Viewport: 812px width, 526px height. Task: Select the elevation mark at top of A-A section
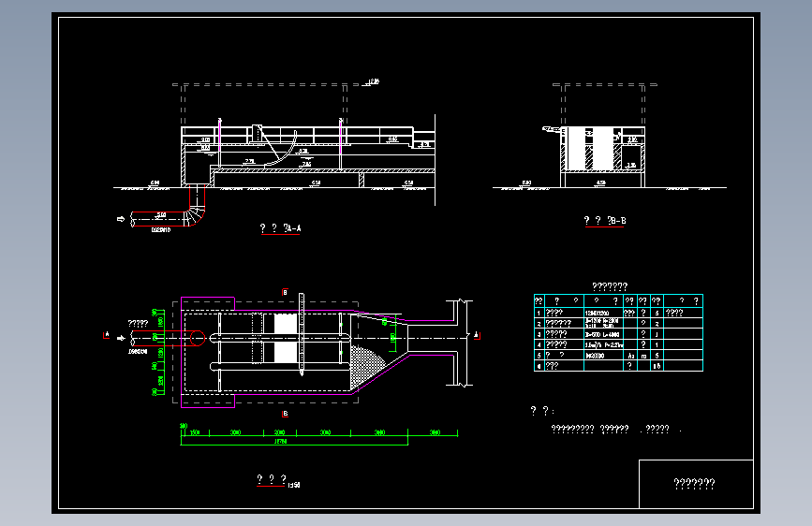(373, 81)
